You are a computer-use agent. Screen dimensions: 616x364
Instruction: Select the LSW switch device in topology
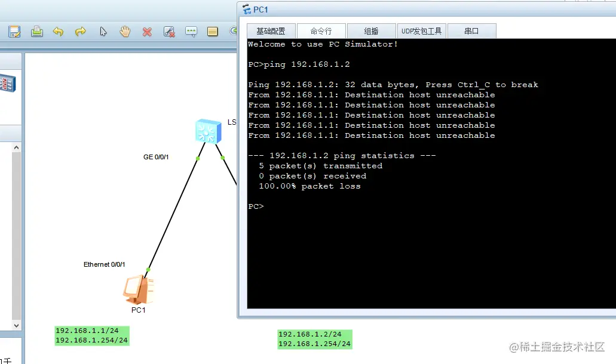pyautogui.click(x=208, y=131)
